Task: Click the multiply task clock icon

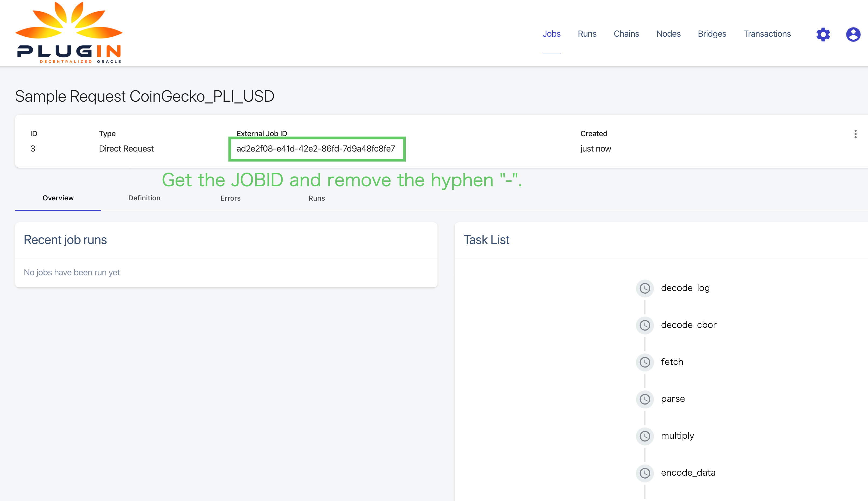Action: click(x=645, y=436)
